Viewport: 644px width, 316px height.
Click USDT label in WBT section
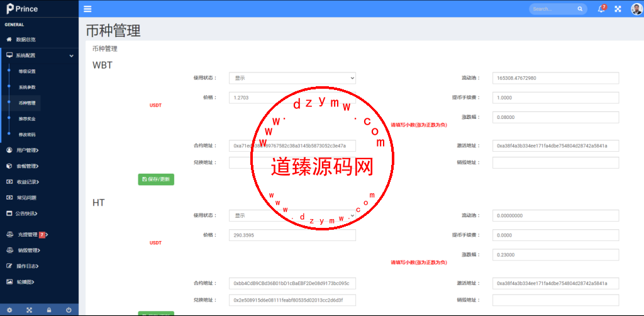(156, 105)
